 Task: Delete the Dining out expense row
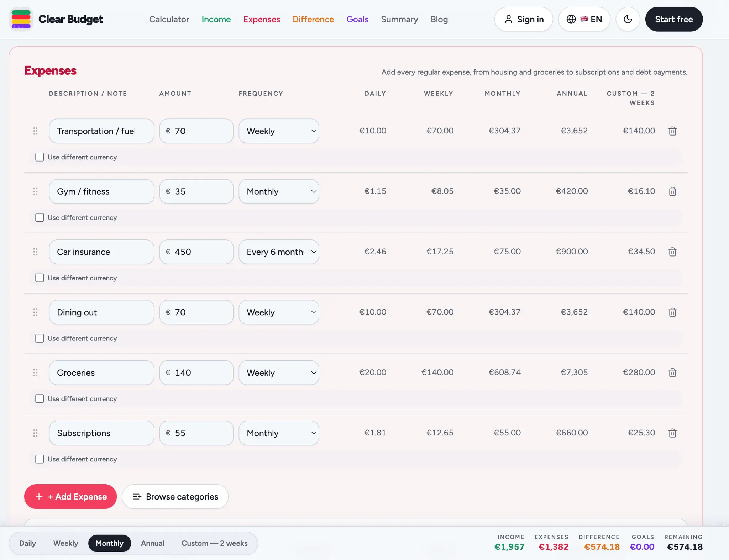pos(672,312)
